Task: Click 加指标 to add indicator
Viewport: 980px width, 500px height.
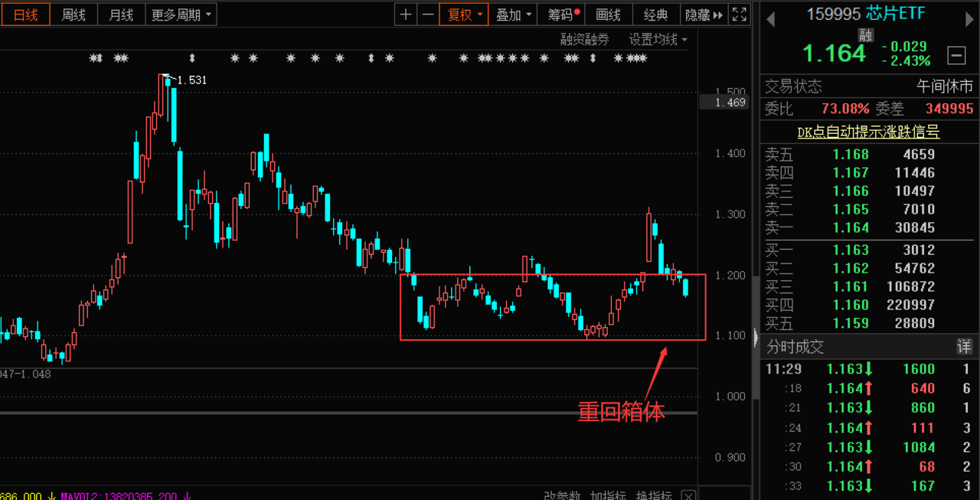Action: coord(608,495)
